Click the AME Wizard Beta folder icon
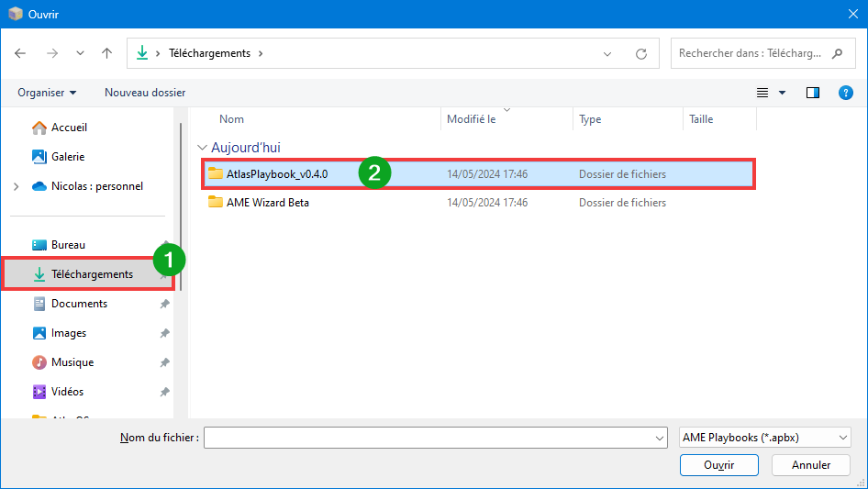Image resolution: width=868 pixels, height=489 pixels. coord(216,202)
